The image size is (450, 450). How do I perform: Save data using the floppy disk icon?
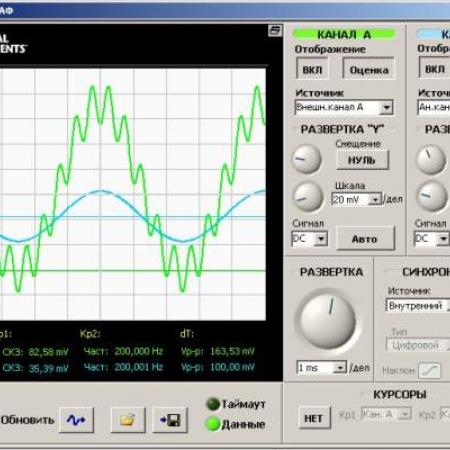170,420
